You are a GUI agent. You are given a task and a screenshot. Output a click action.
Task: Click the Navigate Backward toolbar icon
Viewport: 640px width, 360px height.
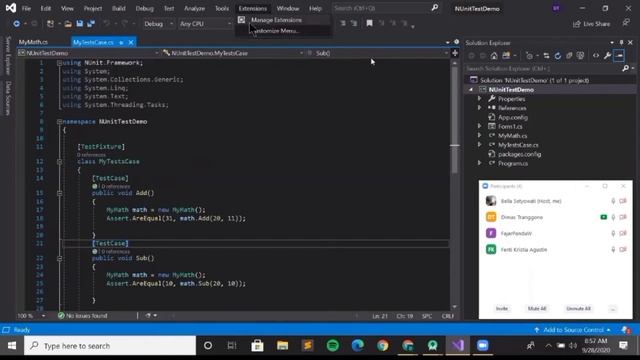click(16, 24)
